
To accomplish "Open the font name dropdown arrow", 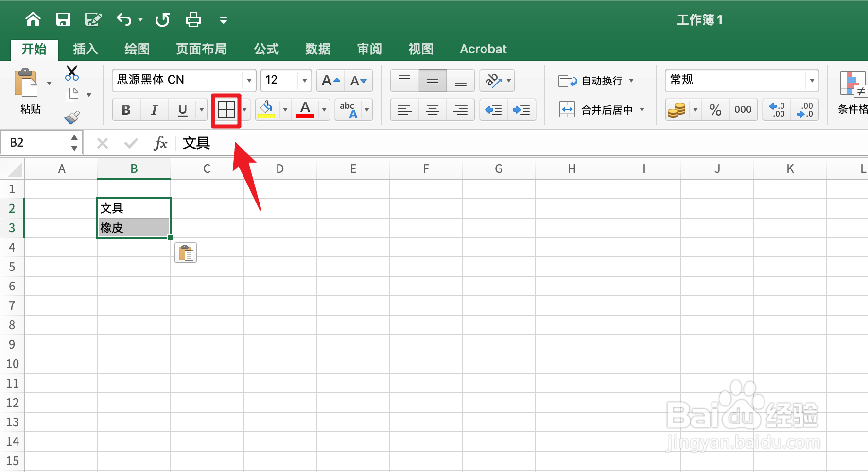I will (x=249, y=80).
